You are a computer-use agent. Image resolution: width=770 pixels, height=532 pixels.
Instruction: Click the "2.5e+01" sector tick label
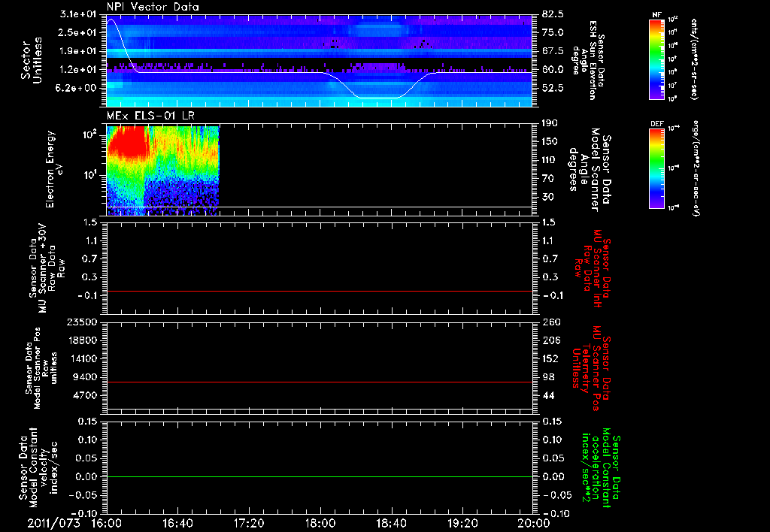(x=78, y=32)
